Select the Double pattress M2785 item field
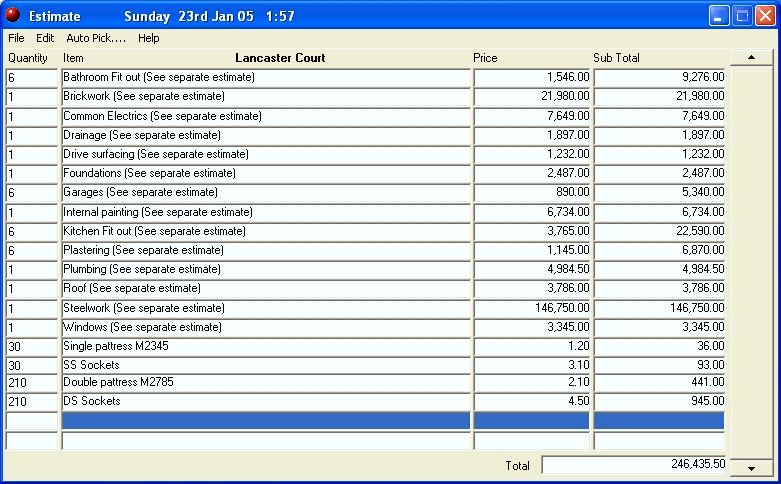Image resolution: width=781 pixels, height=484 pixels. 266,382
